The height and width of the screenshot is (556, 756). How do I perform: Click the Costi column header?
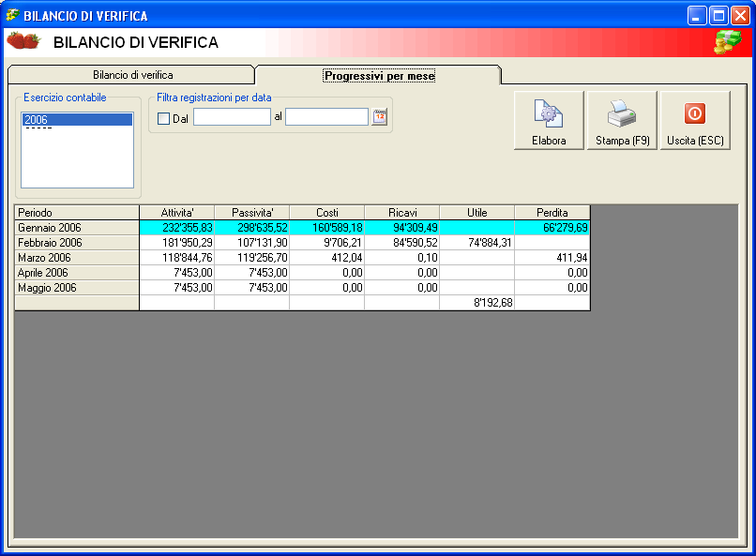click(327, 213)
